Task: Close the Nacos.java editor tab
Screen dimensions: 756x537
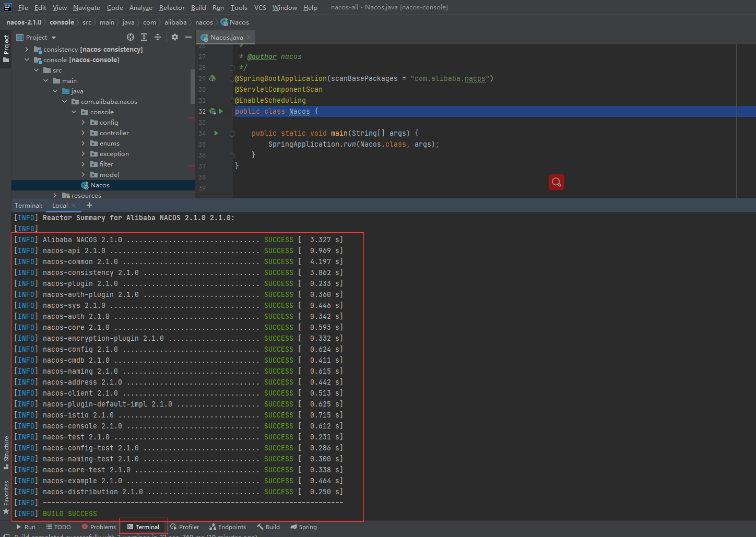Action: (249, 37)
